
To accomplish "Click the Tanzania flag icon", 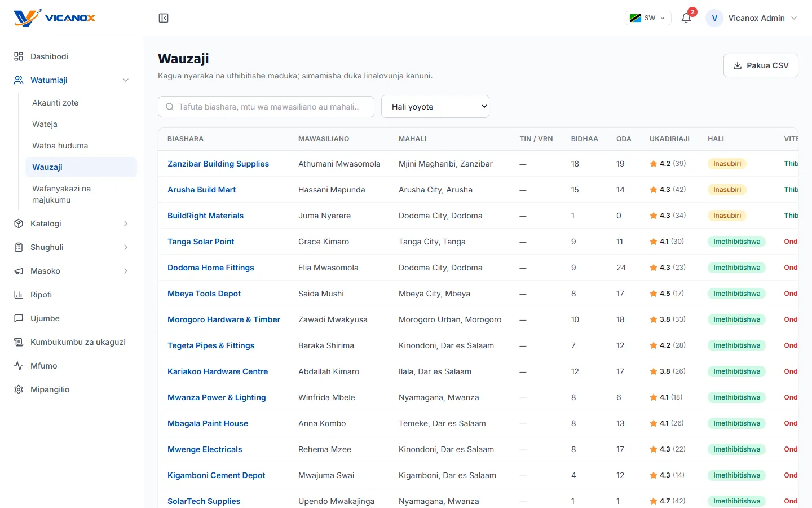I will pyautogui.click(x=635, y=18).
